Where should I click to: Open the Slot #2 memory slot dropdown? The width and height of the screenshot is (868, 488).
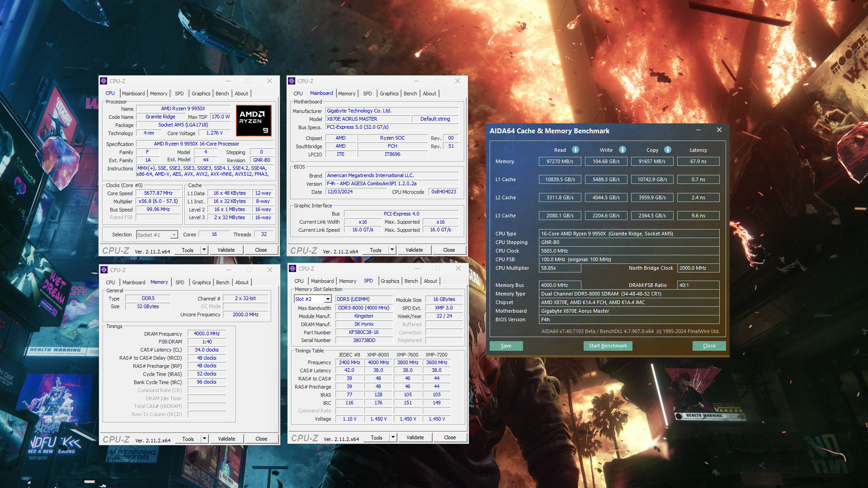click(328, 299)
